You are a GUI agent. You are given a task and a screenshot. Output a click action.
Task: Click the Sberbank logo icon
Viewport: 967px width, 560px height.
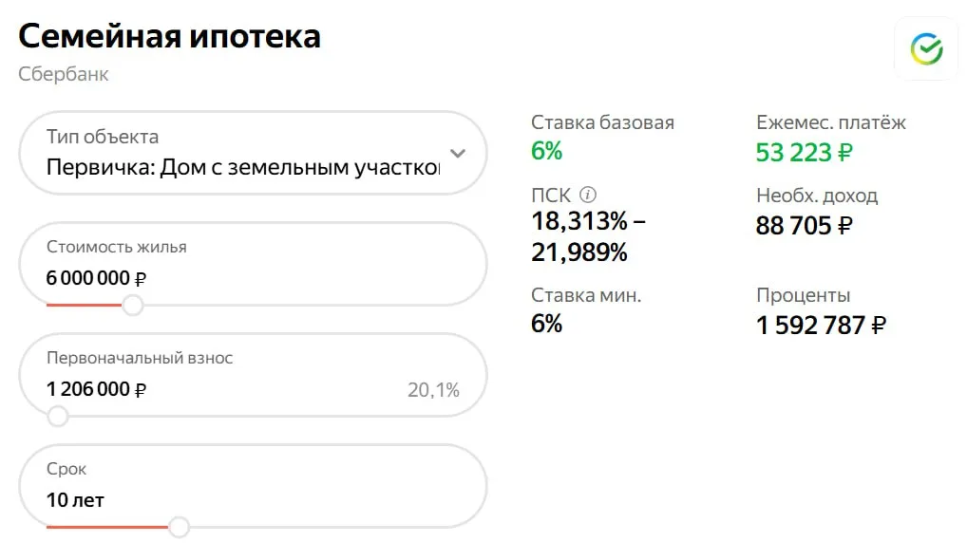click(925, 48)
